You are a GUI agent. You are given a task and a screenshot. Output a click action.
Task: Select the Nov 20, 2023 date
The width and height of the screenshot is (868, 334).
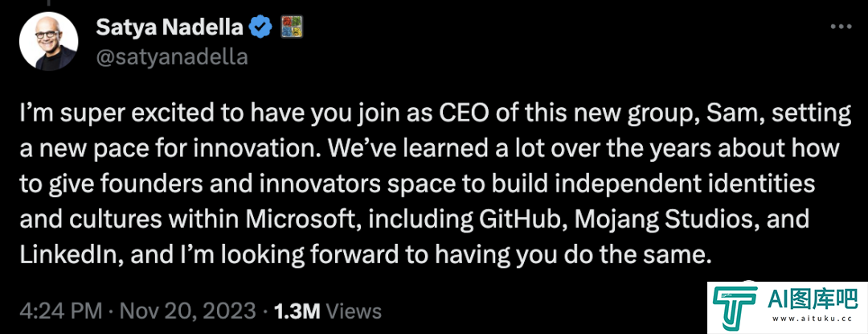point(187,311)
